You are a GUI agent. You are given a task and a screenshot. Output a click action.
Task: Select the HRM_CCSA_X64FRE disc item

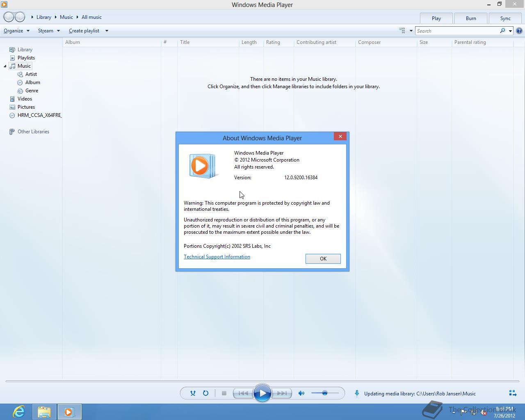point(35,115)
